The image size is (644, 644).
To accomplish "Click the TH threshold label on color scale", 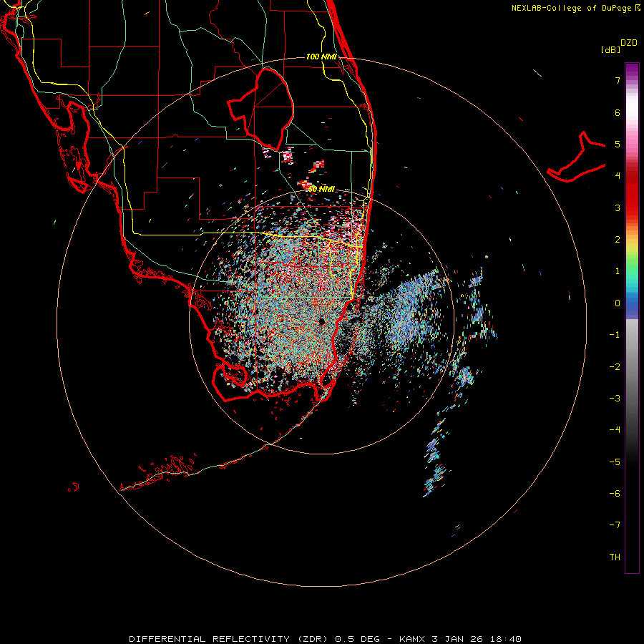I will [615, 557].
